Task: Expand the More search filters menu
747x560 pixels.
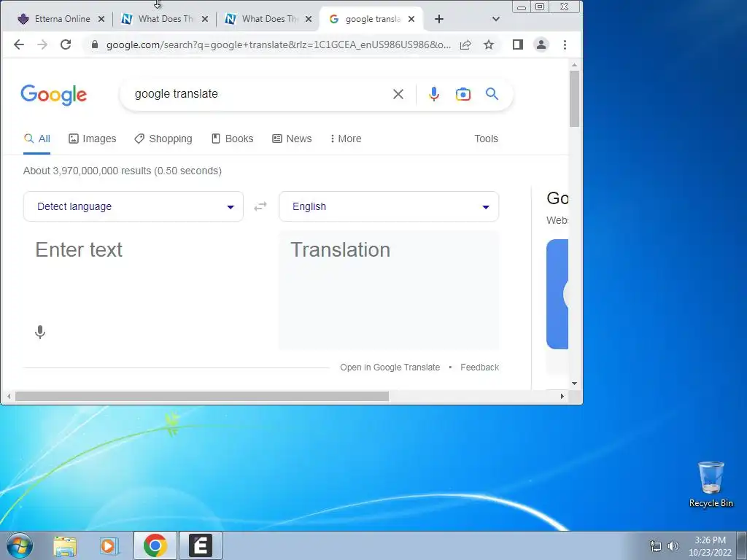Action: click(x=346, y=139)
